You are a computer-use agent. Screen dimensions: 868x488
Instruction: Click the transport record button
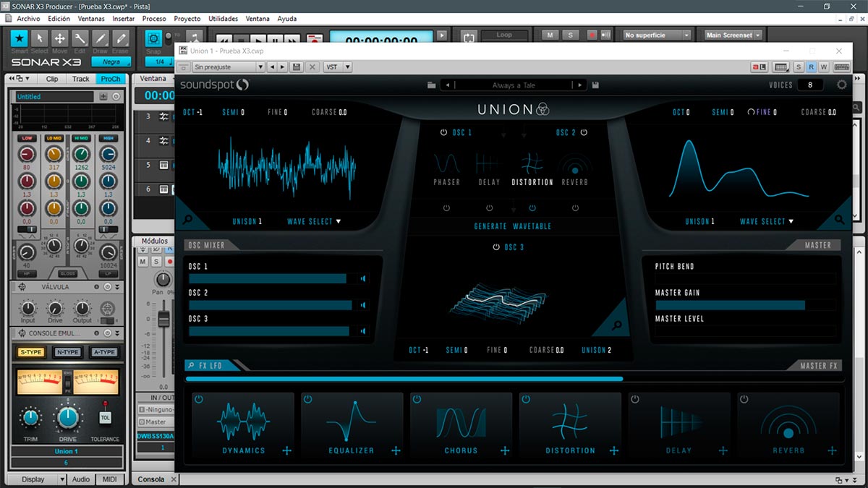(x=313, y=38)
